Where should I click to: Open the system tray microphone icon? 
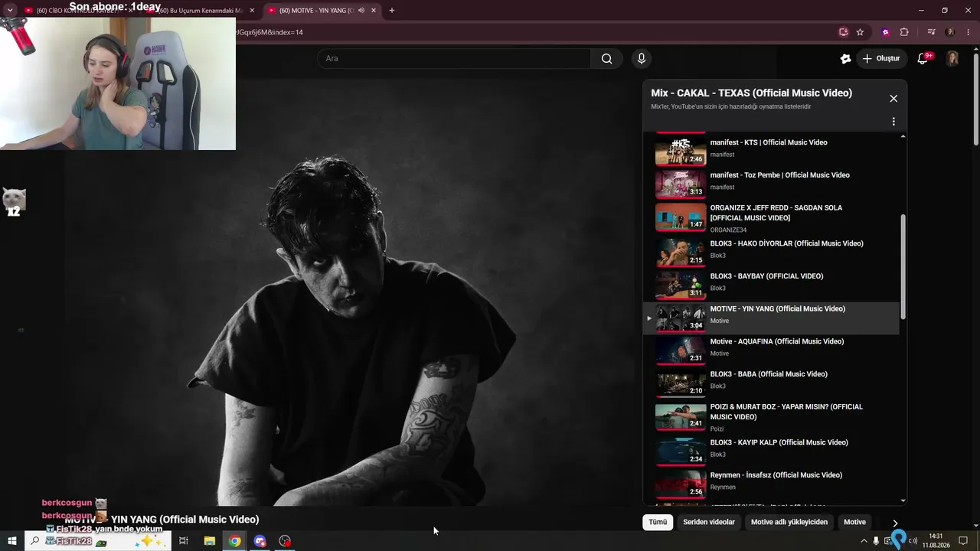tap(876, 541)
